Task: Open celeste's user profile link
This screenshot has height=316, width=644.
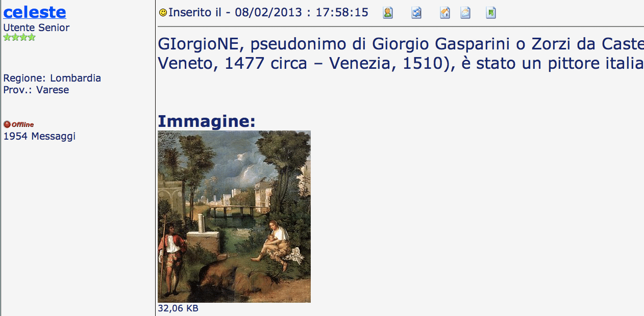Action: 35,12
